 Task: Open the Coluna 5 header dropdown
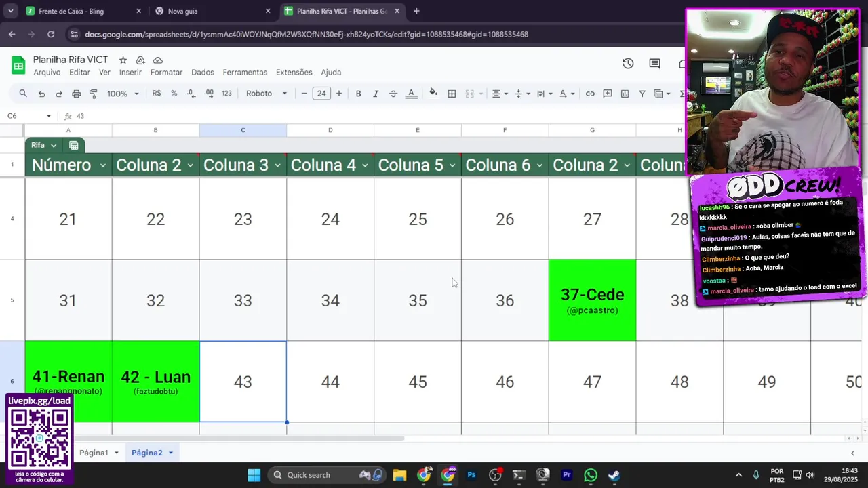pyautogui.click(x=452, y=165)
